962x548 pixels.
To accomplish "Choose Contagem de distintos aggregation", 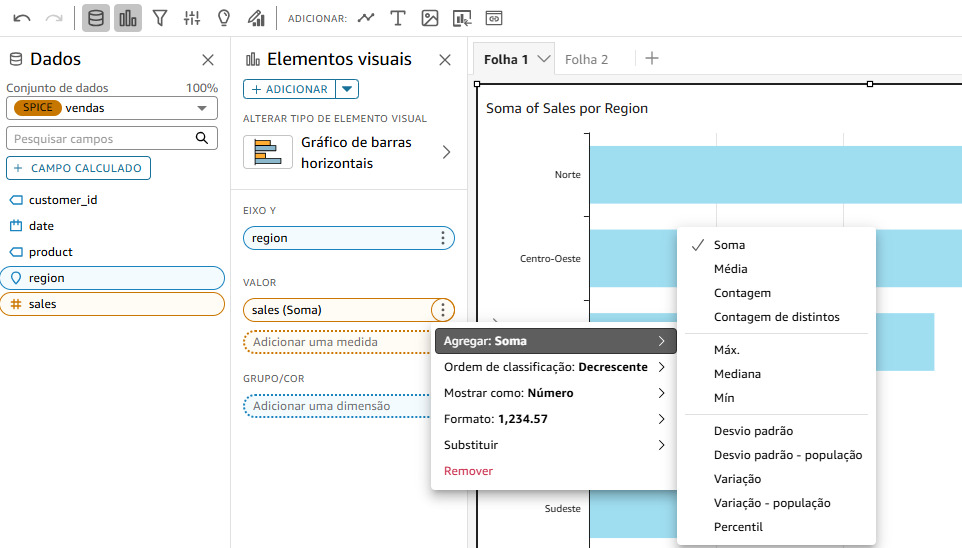I will 776,317.
